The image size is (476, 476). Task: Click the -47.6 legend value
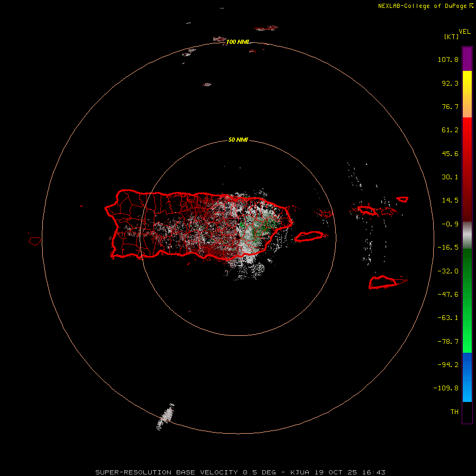(x=448, y=295)
